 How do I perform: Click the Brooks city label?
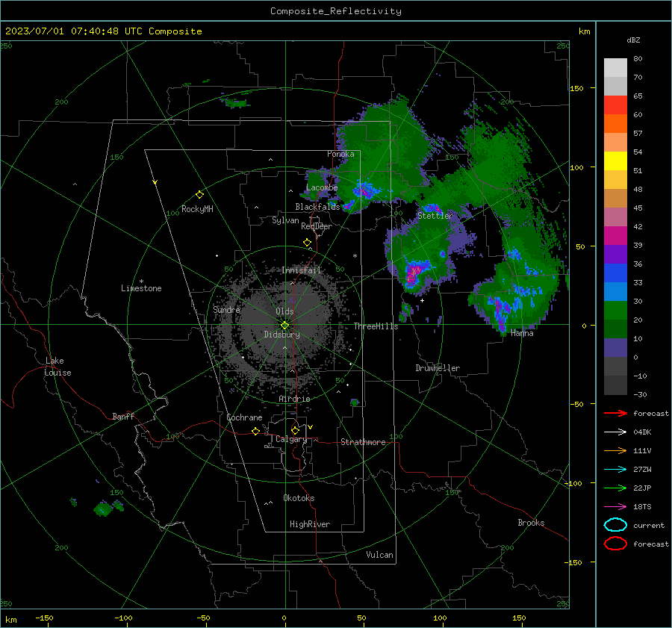pos(531,523)
